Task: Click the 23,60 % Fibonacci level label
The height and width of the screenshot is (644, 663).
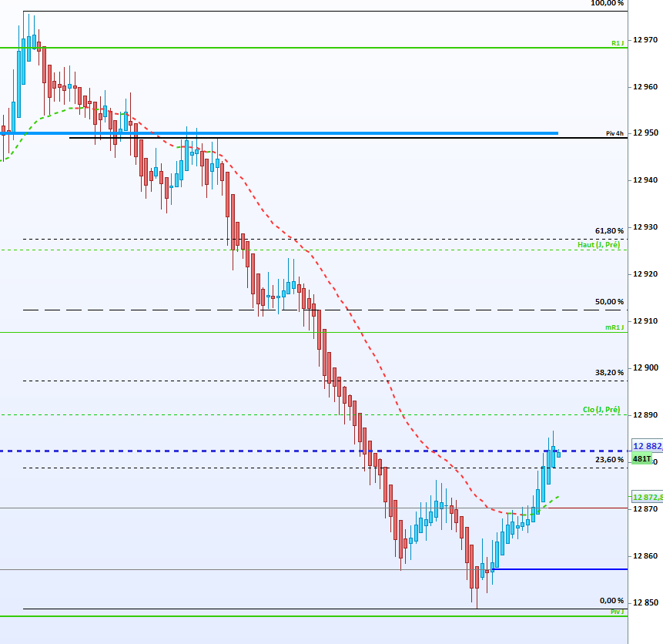Action: tap(609, 460)
